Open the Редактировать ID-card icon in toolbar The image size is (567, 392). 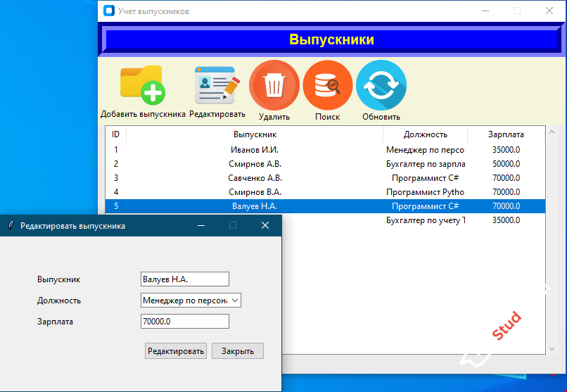click(217, 85)
